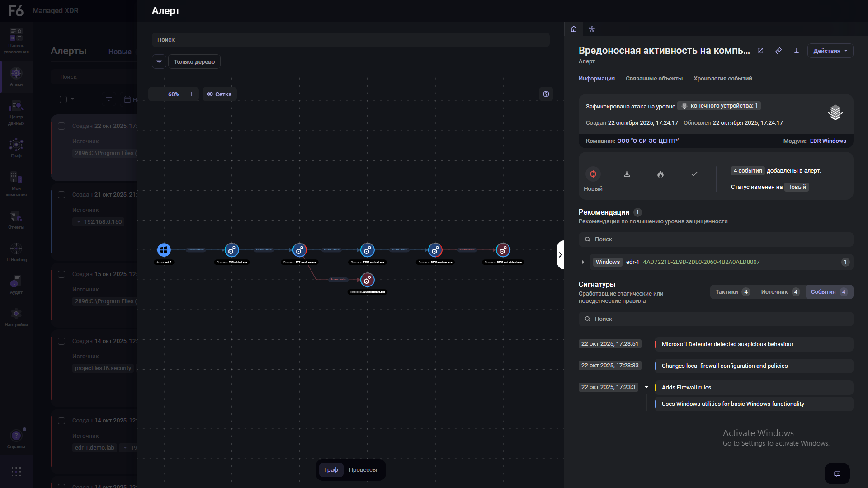Collapse the Adds Firewall rules event
The width and height of the screenshot is (868, 488).
(646, 387)
